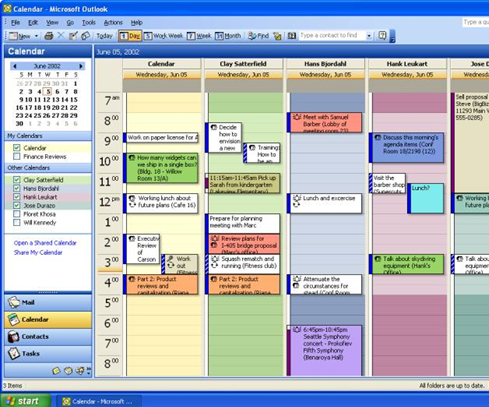Switch to Month view
Viewport: 489px width, 407px height.
[x=228, y=36]
